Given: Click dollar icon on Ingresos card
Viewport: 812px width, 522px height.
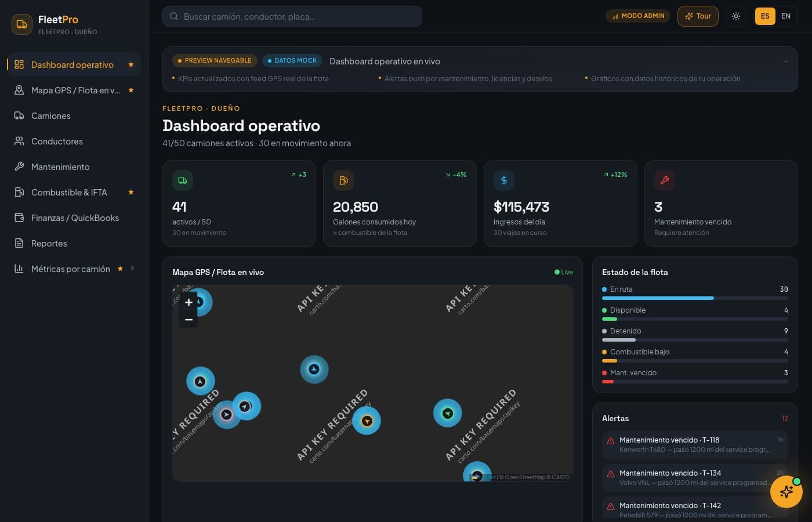Looking at the screenshot, I should pos(504,180).
